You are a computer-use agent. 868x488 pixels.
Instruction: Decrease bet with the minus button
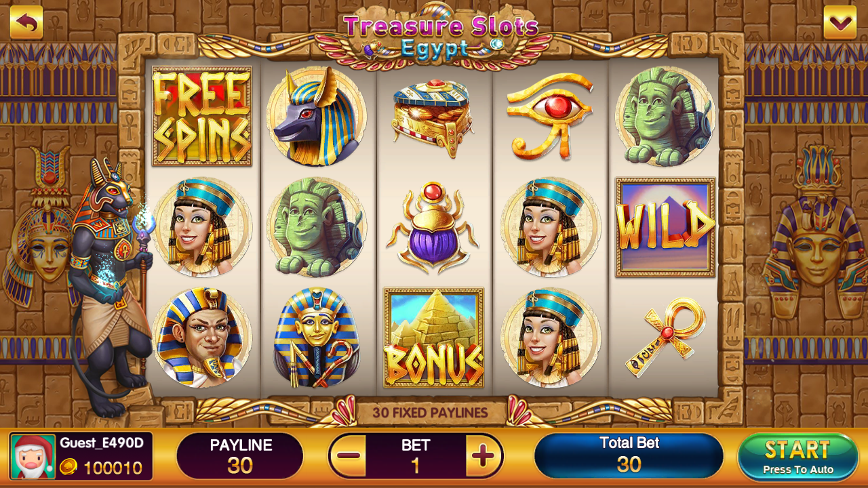(x=349, y=456)
